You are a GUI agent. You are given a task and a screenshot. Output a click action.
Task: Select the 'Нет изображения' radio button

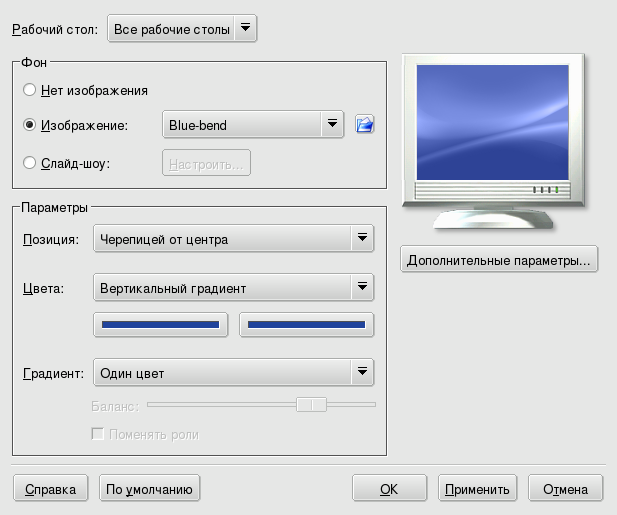coord(30,90)
